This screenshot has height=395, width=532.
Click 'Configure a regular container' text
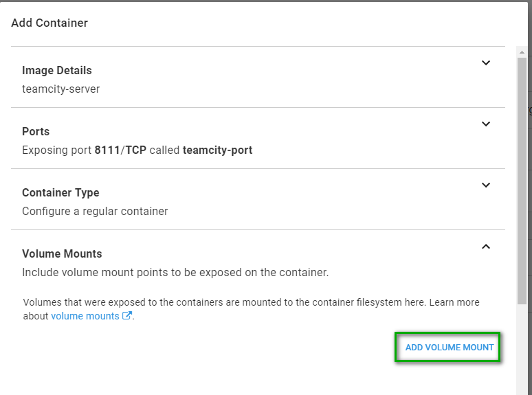[x=95, y=211]
